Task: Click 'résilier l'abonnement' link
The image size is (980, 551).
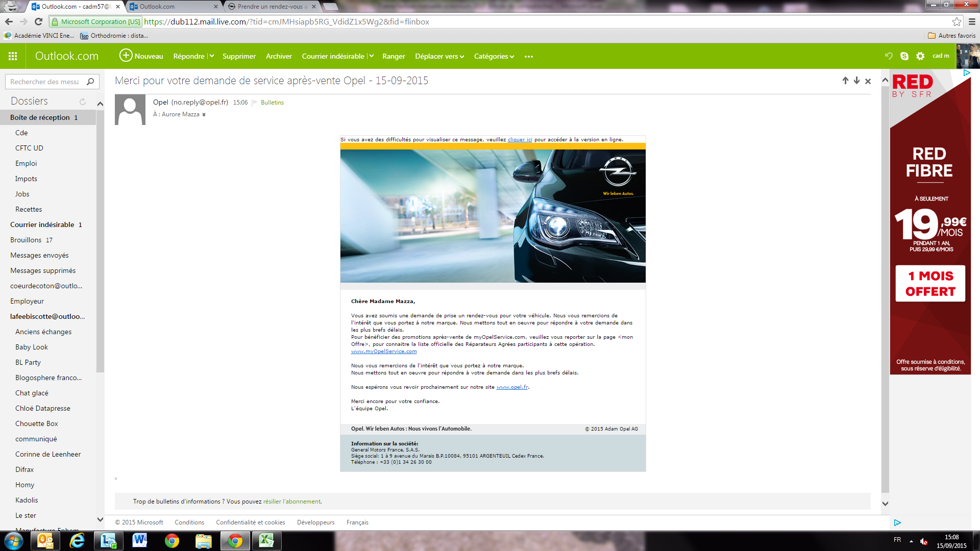Action: [292, 502]
